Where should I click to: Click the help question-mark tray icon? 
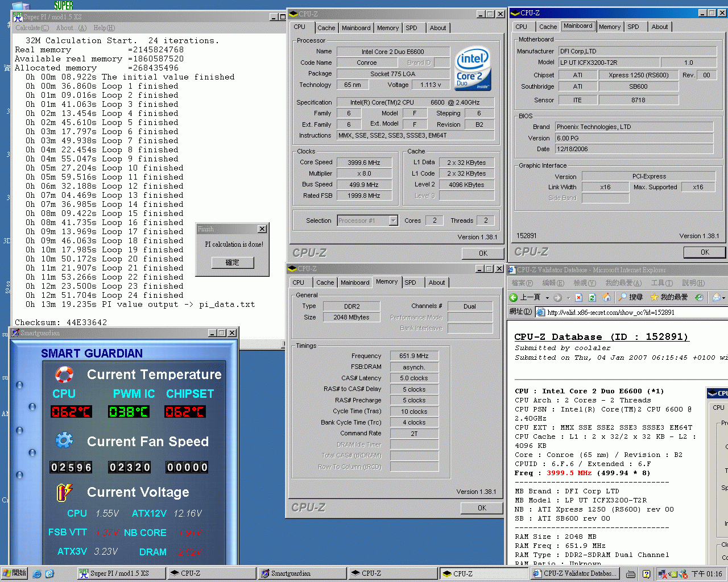click(x=647, y=574)
